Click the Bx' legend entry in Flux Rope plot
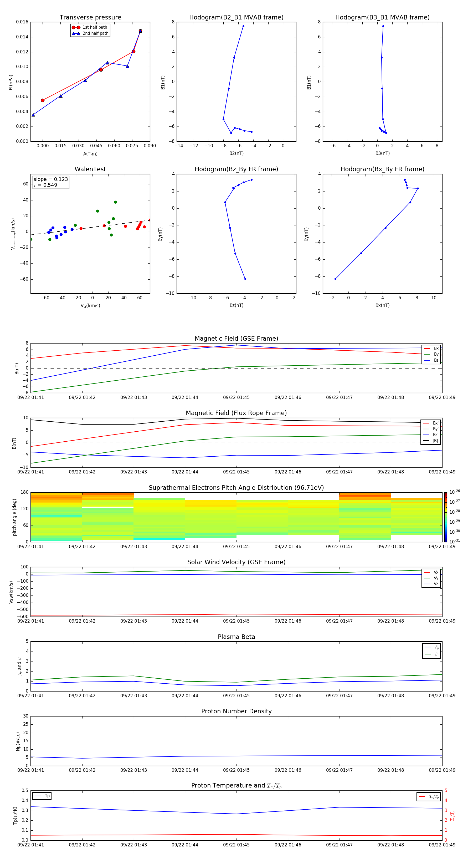The height and width of the screenshot is (868, 473). click(x=431, y=423)
